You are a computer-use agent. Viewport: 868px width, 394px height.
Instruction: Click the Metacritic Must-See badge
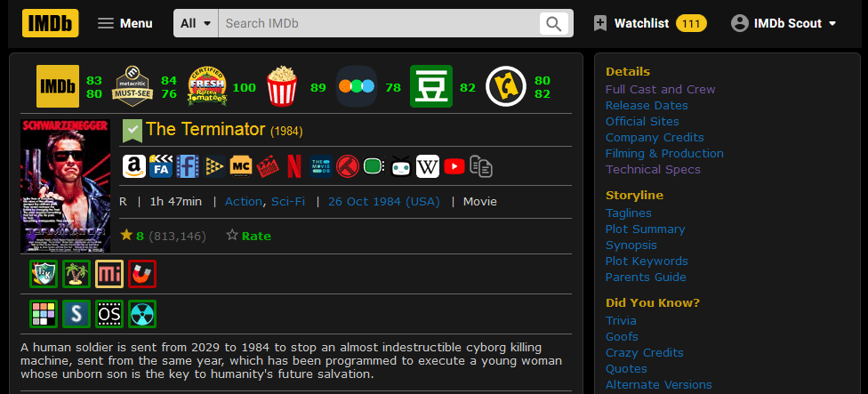point(132,86)
